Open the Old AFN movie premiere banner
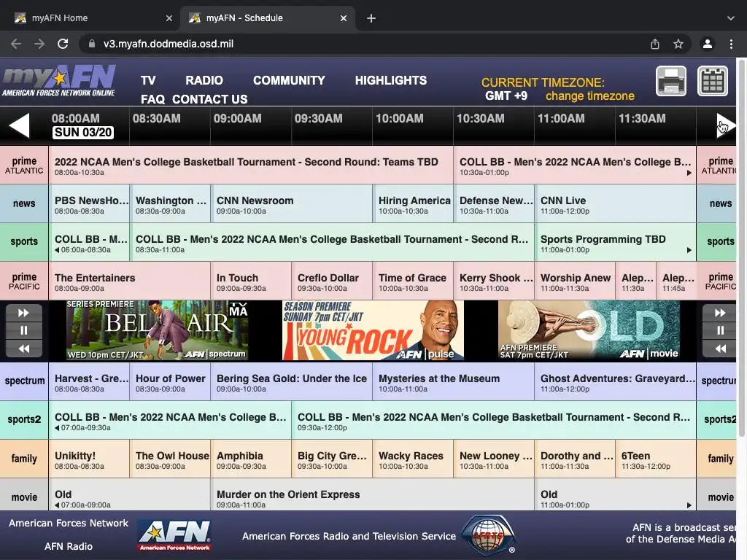 pos(589,330)
